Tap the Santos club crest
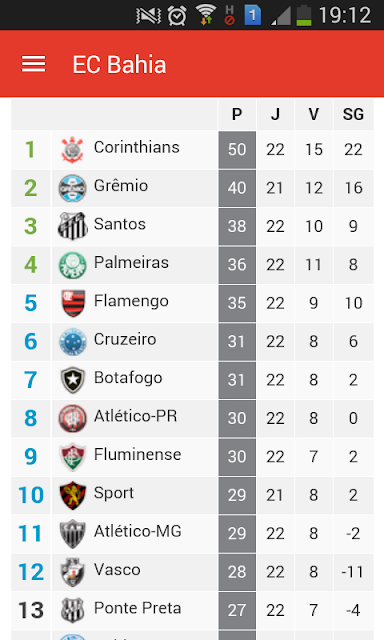384x640 pixels. pyautogui.click(x=72, y=226)
